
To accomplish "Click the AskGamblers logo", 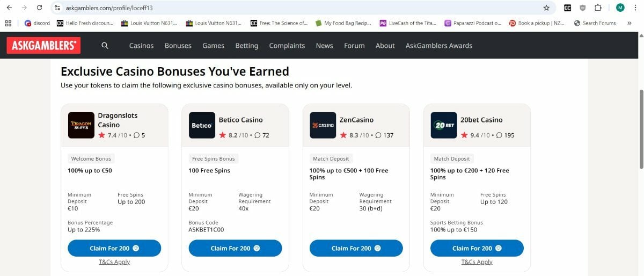I will tap(43, 46).
